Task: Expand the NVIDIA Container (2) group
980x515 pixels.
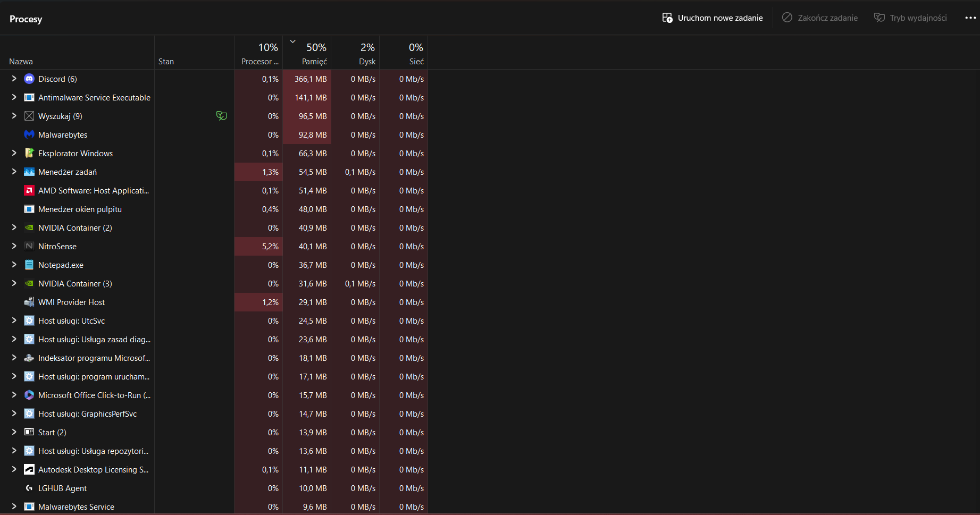Action: pyautogui.click(x=14, y=227)
